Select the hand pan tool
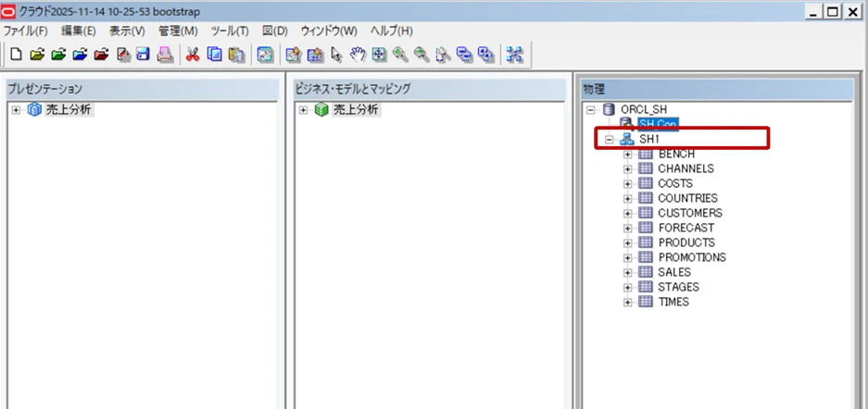Viewport: 868px width, 409px height. point(358,55)
